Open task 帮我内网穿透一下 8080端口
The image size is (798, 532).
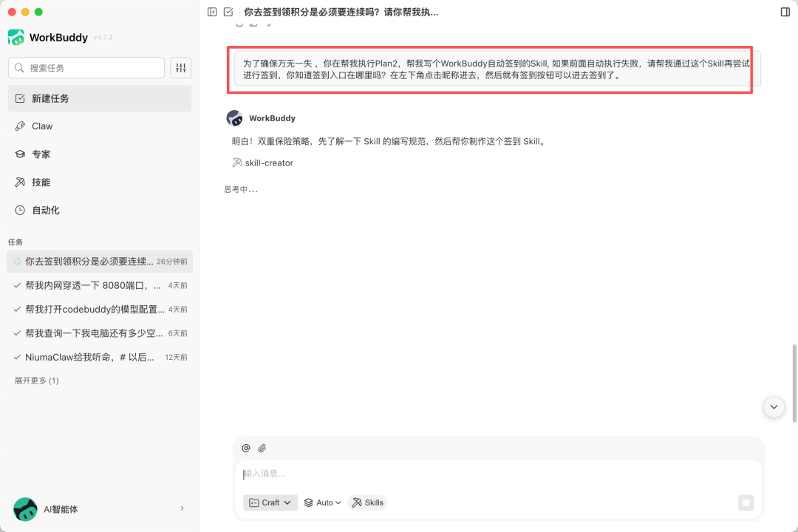[x=99, y=286]
